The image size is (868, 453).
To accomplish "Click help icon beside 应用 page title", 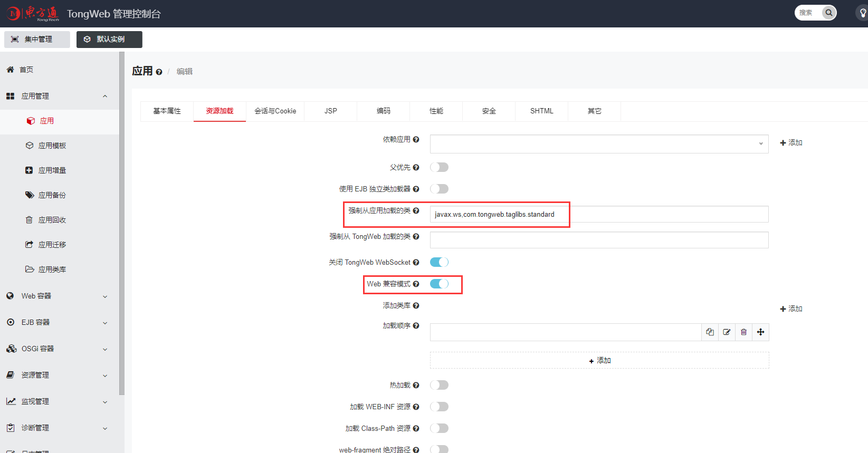I will coord(159,72).
